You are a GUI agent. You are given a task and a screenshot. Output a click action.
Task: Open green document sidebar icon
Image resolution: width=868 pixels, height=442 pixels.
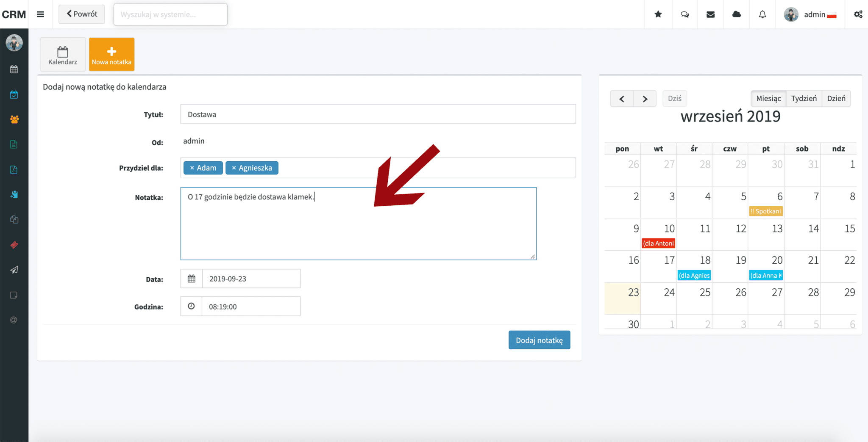[x=14, y=144]
